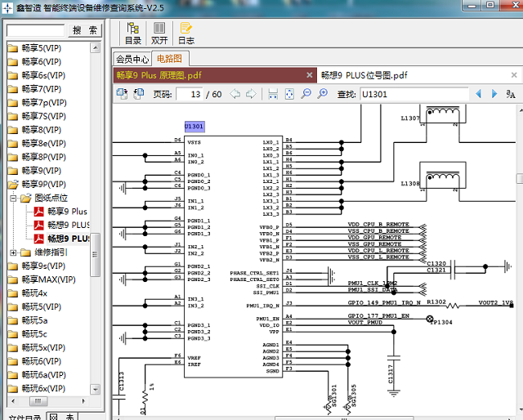Click the fit width icon

click(x=273, y=94)
